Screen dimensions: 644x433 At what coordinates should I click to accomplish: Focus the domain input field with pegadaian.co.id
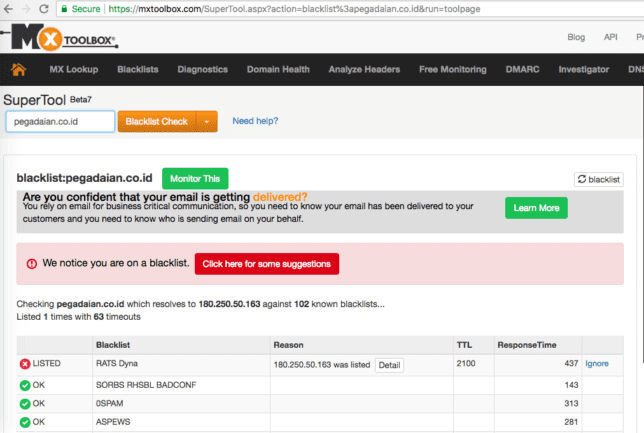60,121
